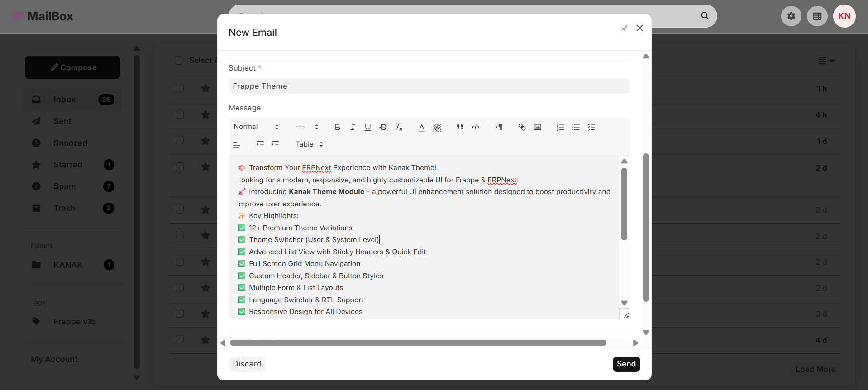The height and width of the screenshot is (390, 868).
Task: Create an ordered numbered list
Action: pos(560,127)
